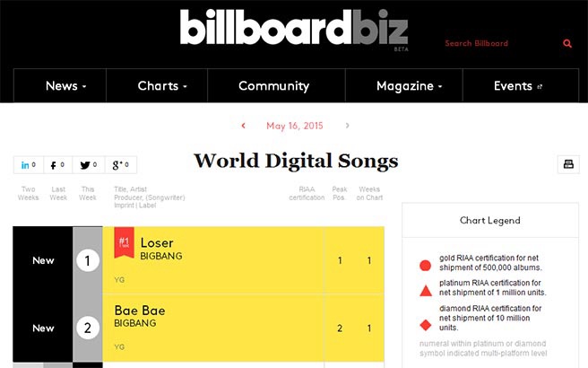Share the chart on LinkedIn
The height and width of the screenshot is (368, 588).
(29, 165)
